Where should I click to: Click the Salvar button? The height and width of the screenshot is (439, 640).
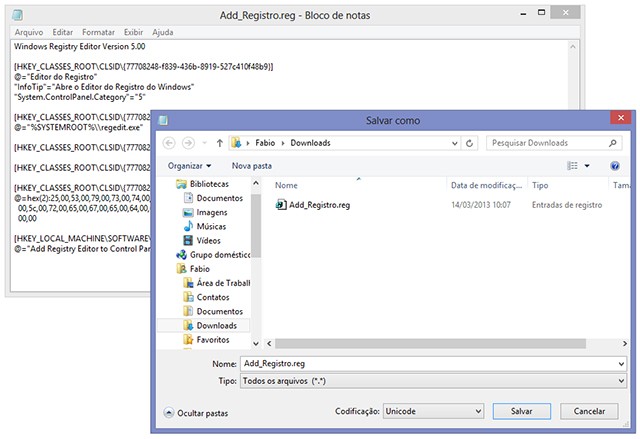tap(521, 411)
